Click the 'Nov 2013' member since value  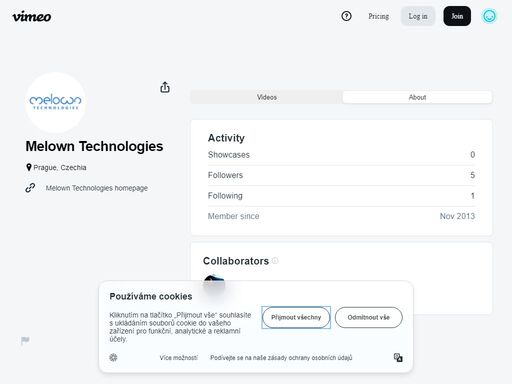point(457,216)
